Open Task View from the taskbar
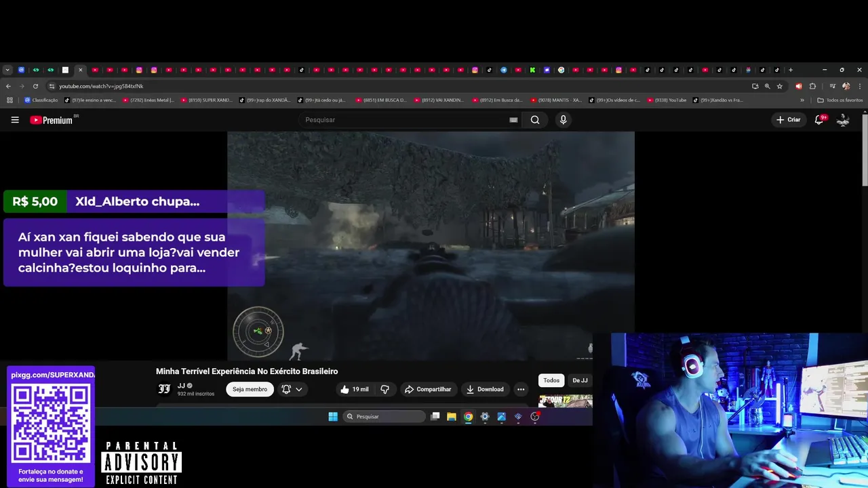Image resolution: width=868 pixels, height=488 pixels. tap(435, 417)
